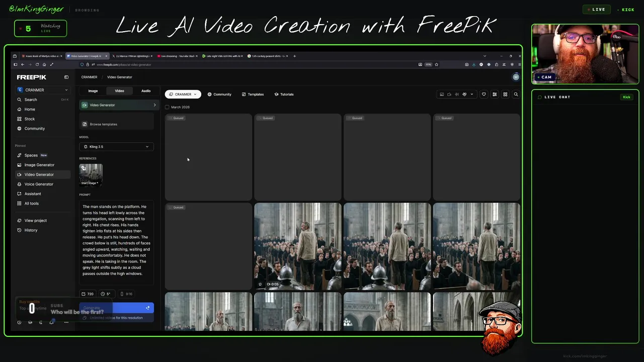Click the Start image reference thumbnail
The height and width of the screenshot is (362, 644).
click(91, 174)
